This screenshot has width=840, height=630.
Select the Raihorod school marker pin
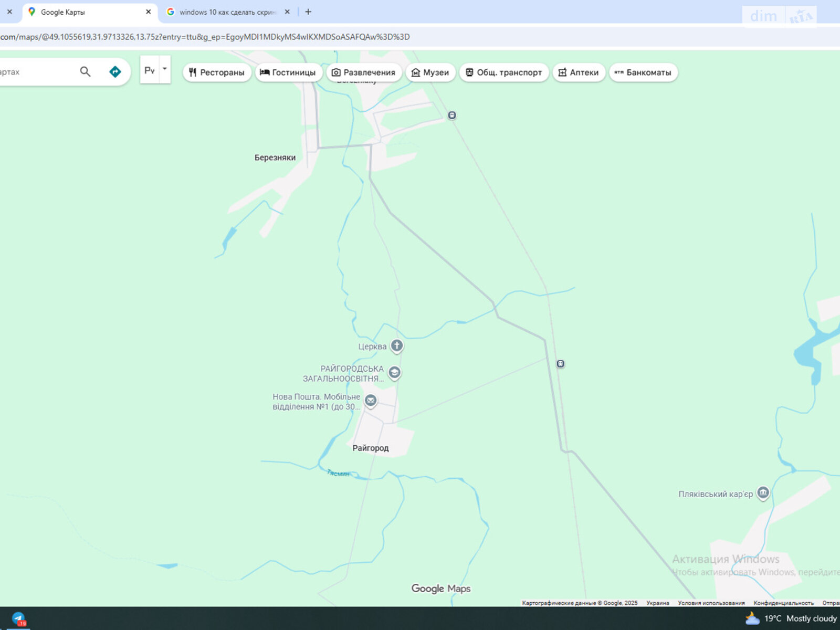pos(394,373)
